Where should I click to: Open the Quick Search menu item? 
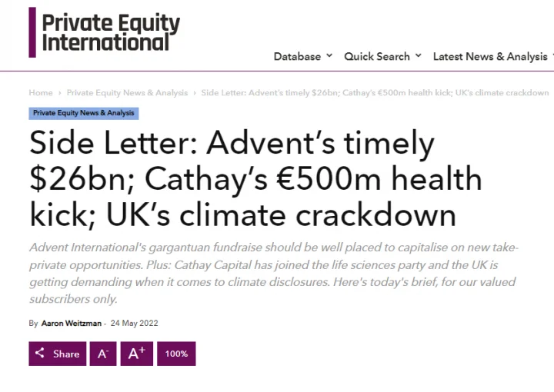point(377,56)
